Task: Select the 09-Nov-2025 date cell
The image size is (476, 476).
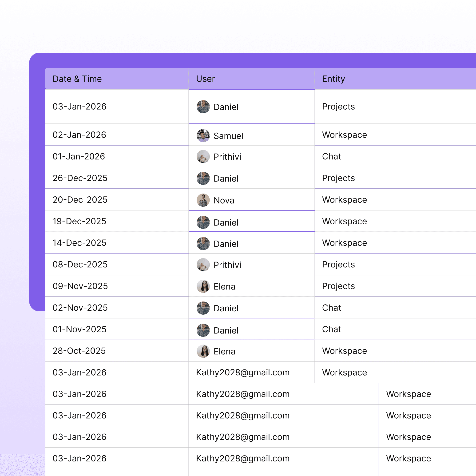Action: coord(117,286)
